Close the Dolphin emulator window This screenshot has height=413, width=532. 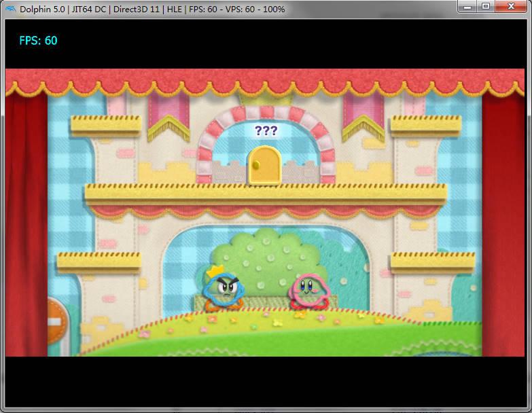511,6
